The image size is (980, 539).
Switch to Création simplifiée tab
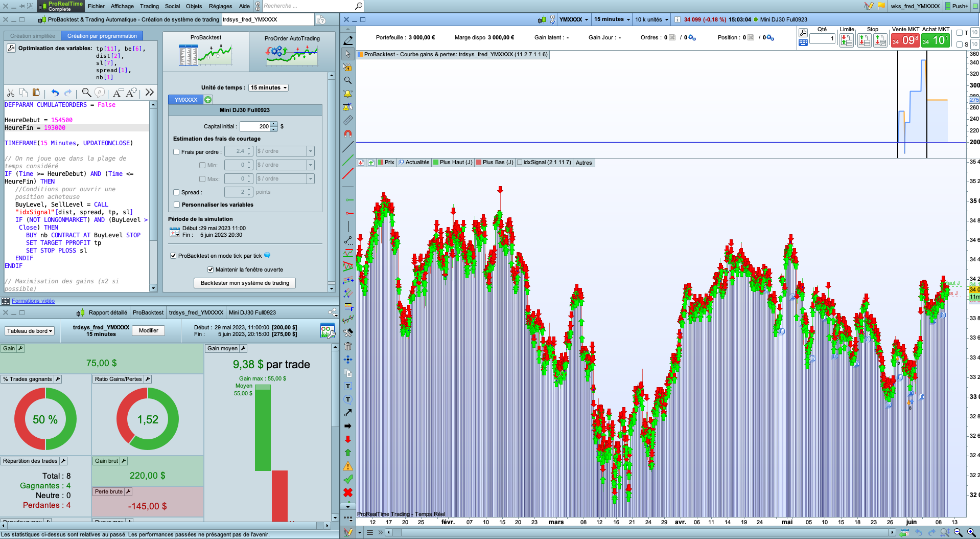(33, 36)
